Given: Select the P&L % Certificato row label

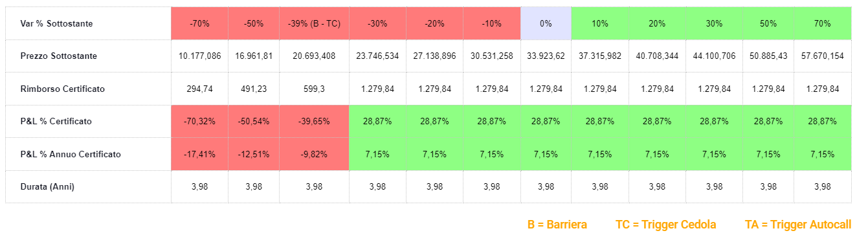Looking at the screenshot, I should point(56,122).
